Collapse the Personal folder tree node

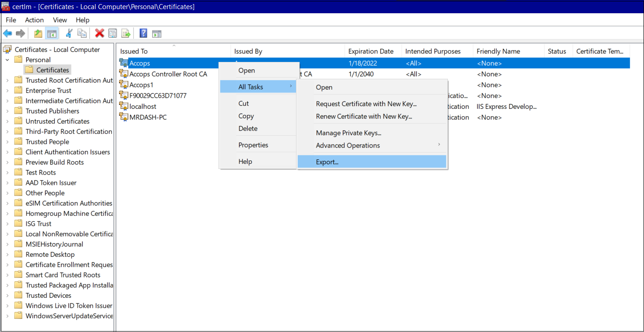click(7, 60)
